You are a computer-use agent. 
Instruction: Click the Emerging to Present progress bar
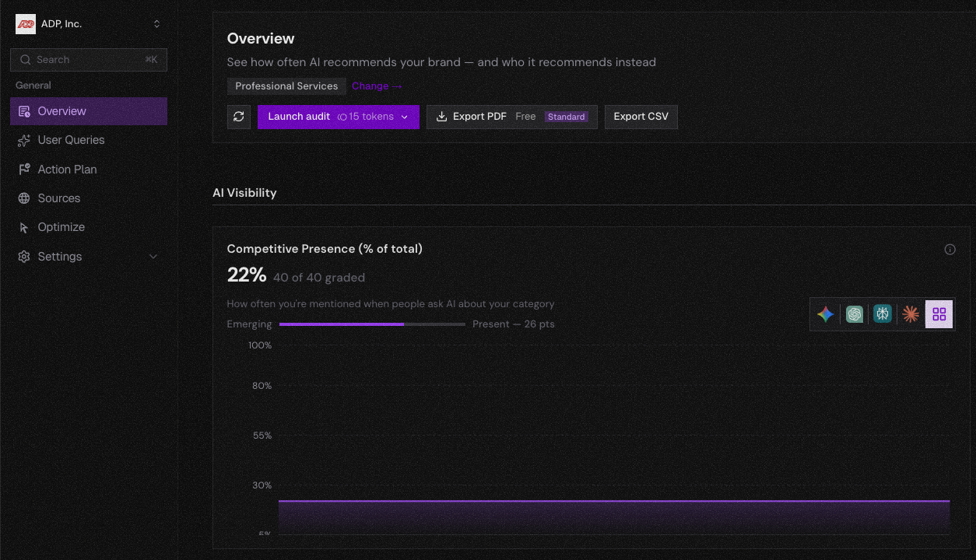[x=372, y=324]
